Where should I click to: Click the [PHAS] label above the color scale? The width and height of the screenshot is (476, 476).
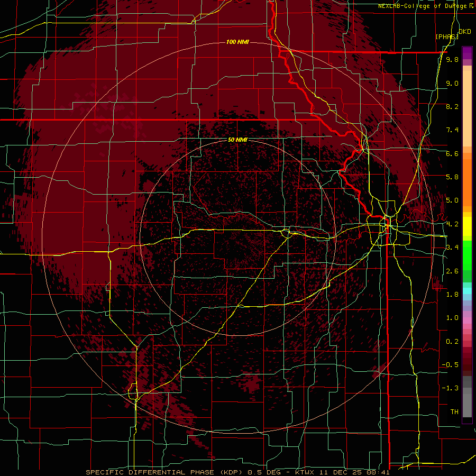coord(446,36)
